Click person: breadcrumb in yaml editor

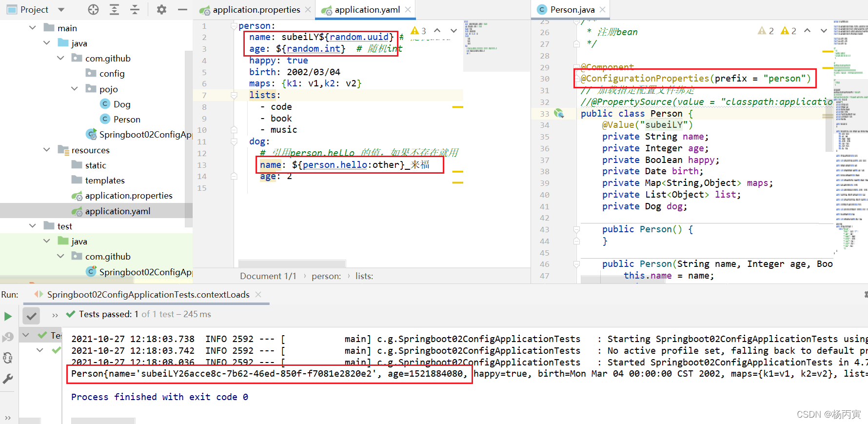(326, 276)
